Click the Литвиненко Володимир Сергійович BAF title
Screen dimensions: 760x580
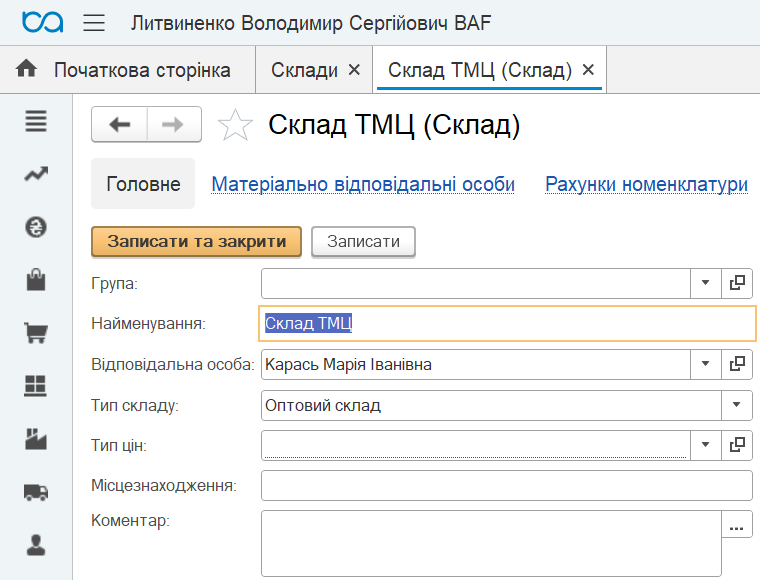pyautogui.click(x=311, y=23)
